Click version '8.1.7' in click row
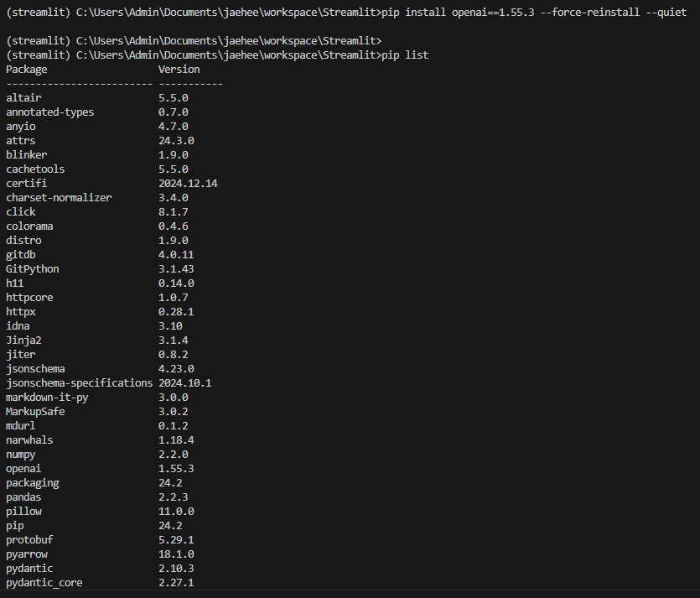 click(174, 212)
